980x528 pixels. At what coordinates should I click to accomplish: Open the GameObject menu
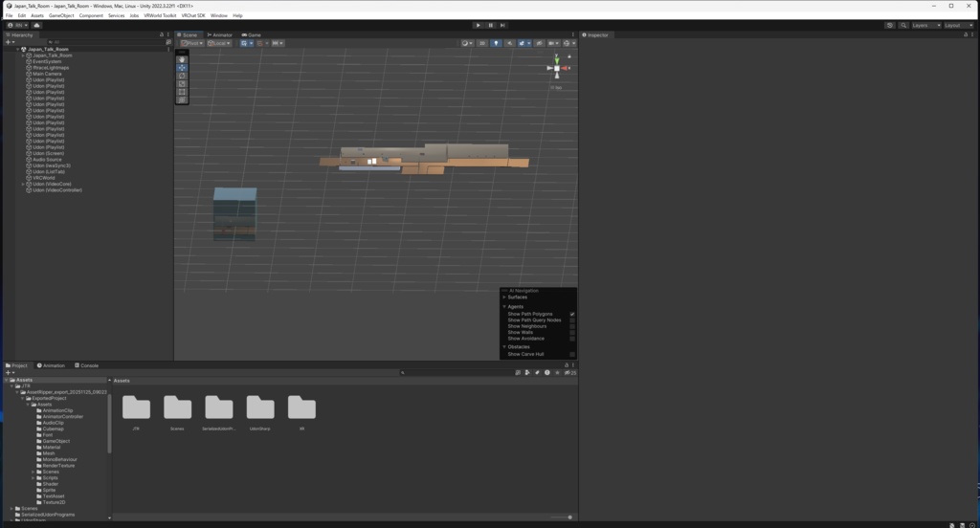pos(61,15)
